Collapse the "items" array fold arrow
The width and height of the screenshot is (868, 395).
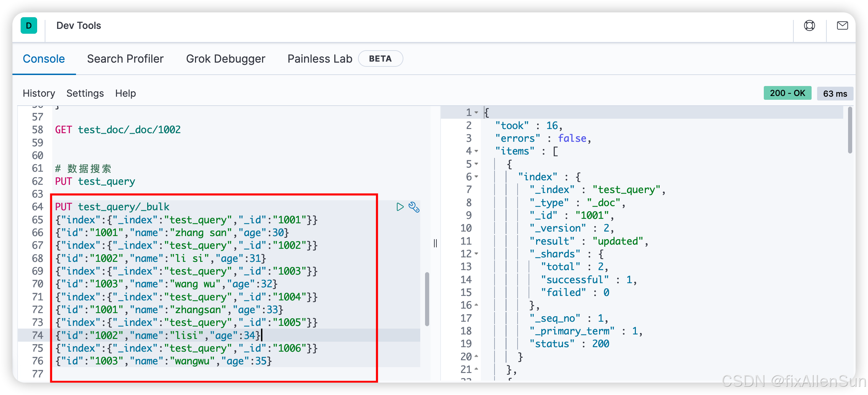(x=476, y=151)
